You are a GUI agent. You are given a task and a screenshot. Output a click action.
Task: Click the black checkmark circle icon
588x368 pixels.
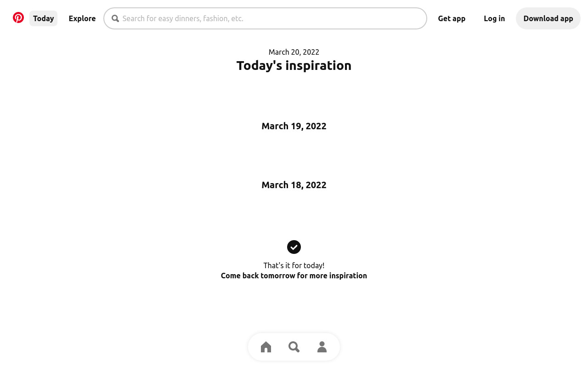tap(294, 247)
